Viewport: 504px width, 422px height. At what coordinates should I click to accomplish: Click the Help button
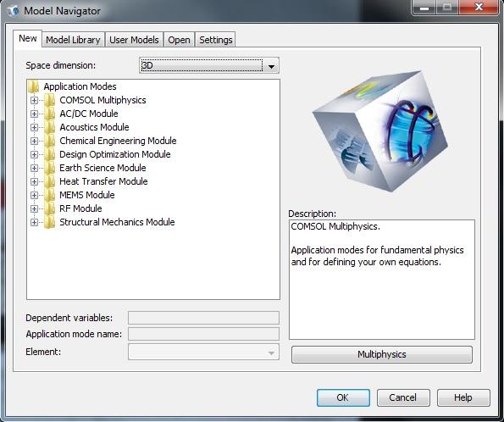click(x=463, y=397)
